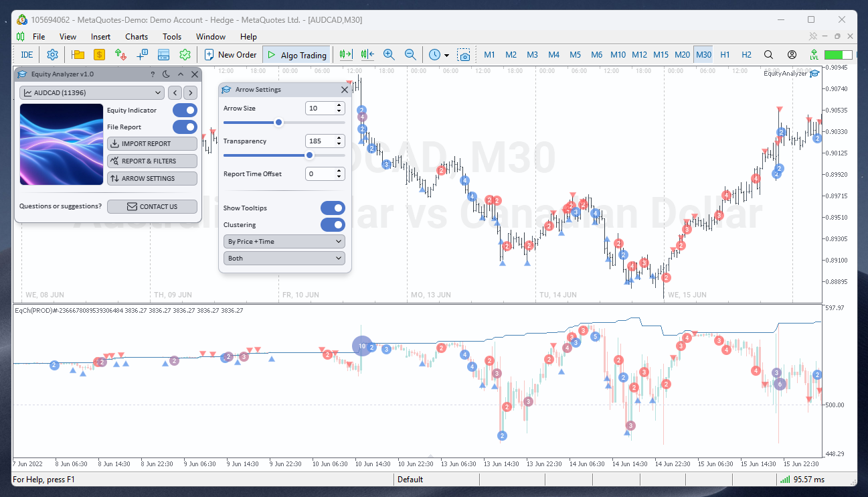The height and width of the screenshot is (497, 868).
Task: Take a chart screenshot with the camera icon
Action: coord(464,55)
